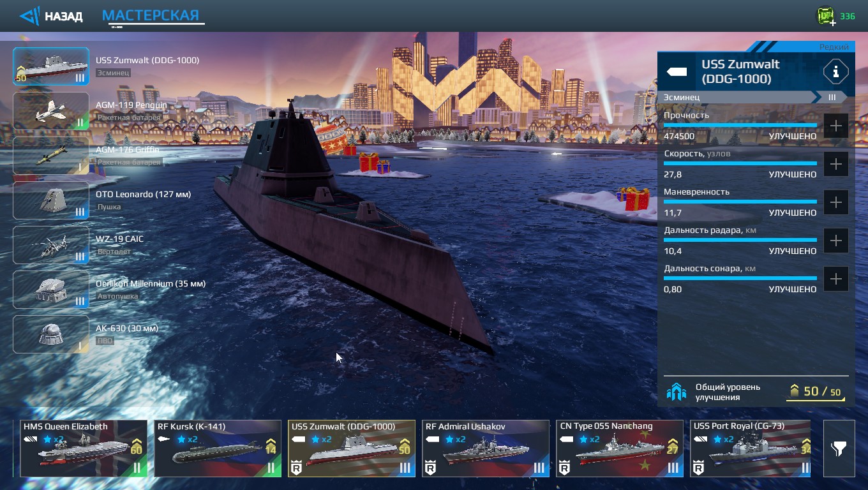Upgrade Маневренность with plus button

835,202
